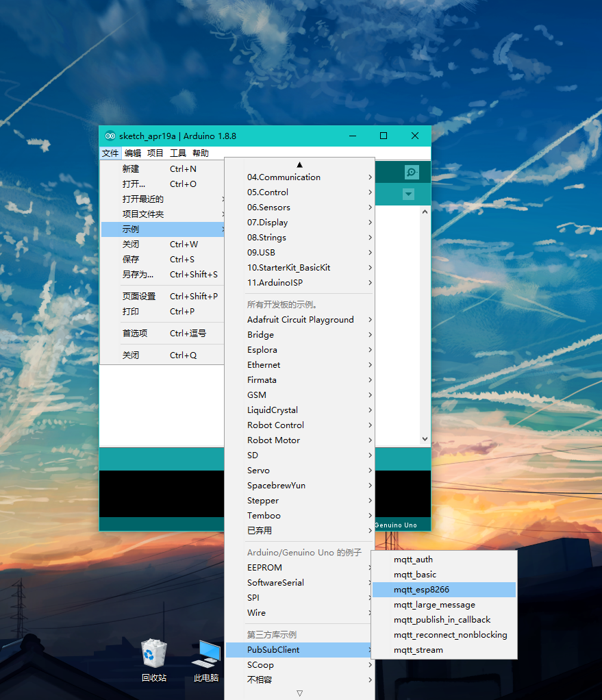Open SoftwareSerial library examples

click(299, 583)
